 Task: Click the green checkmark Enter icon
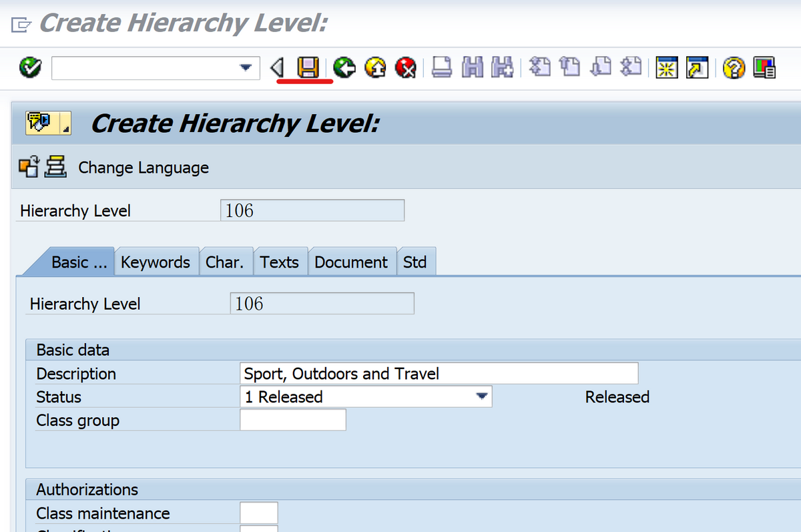(30, 67)
